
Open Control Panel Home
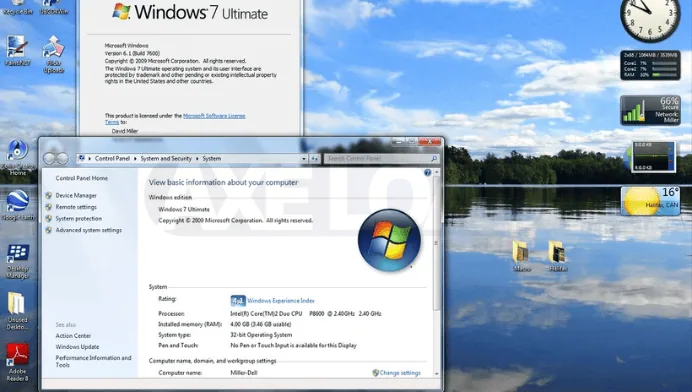pos(82,178)
